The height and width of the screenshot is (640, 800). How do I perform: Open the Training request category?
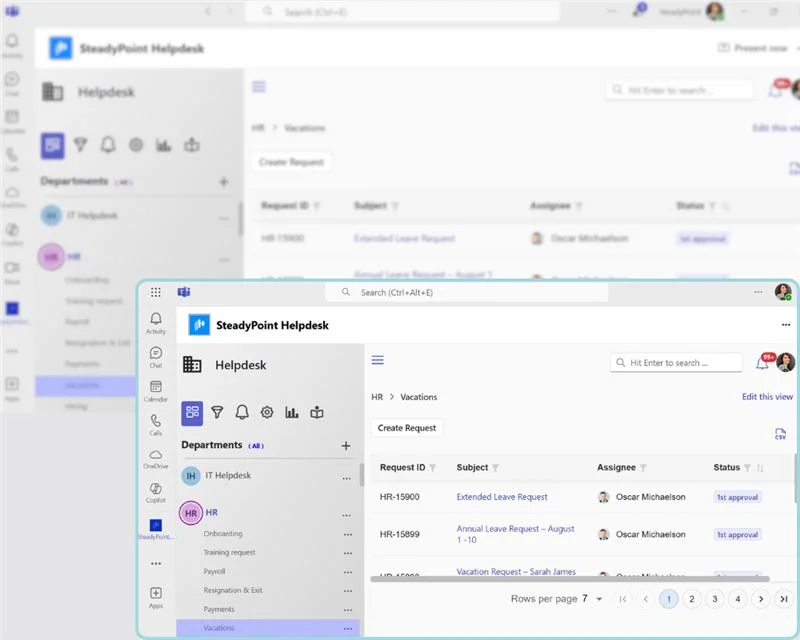coord(229,553)
